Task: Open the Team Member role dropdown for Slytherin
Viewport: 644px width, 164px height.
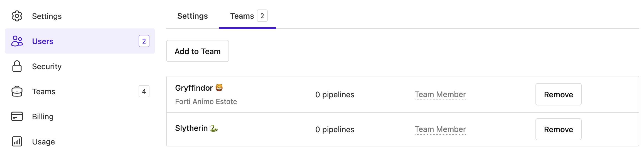Action: click(440, 129)
